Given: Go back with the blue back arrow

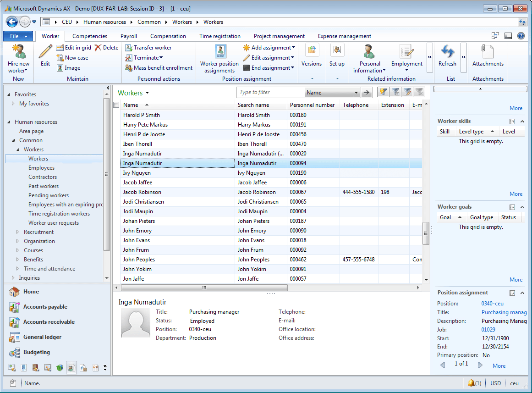Looking at the screenshot, I should 12,22.
